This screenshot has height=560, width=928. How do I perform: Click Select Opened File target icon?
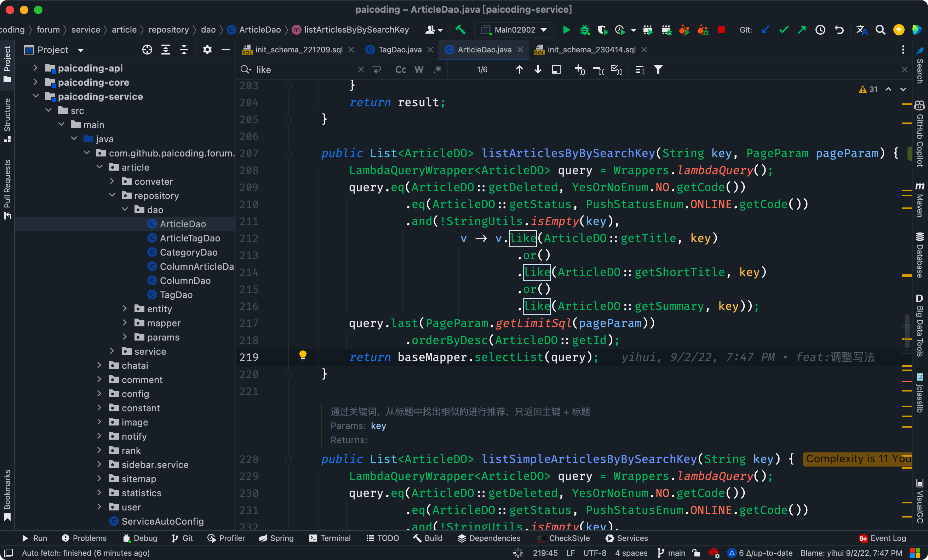147,50
